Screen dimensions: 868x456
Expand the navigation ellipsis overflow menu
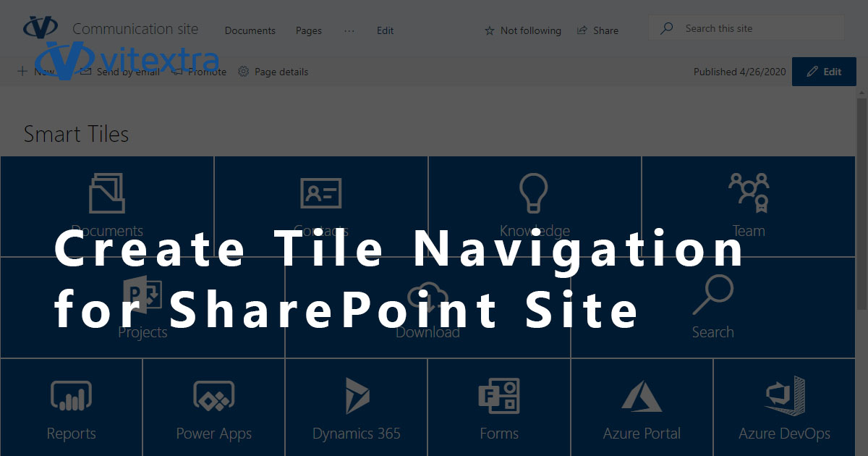[x=349, y=30]
